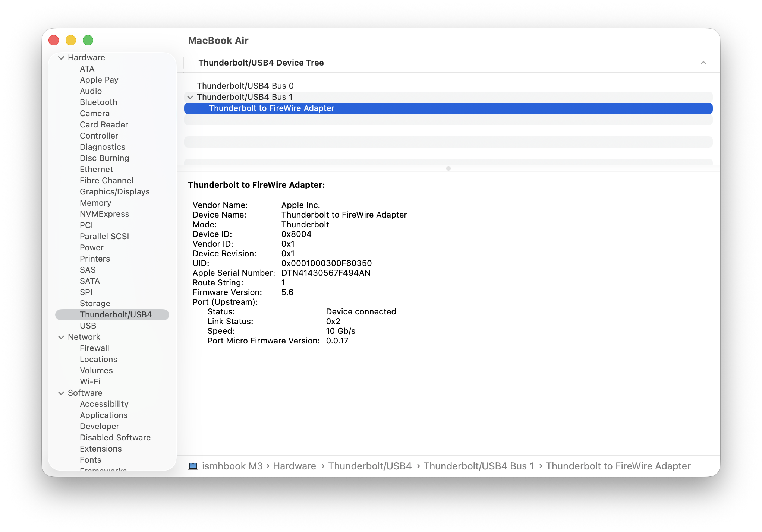Select Thunderbolt/USB4 Bus 0 row
Image resolution: width=762 pixels, height=532 pixels.
click(x=448, y=86)
